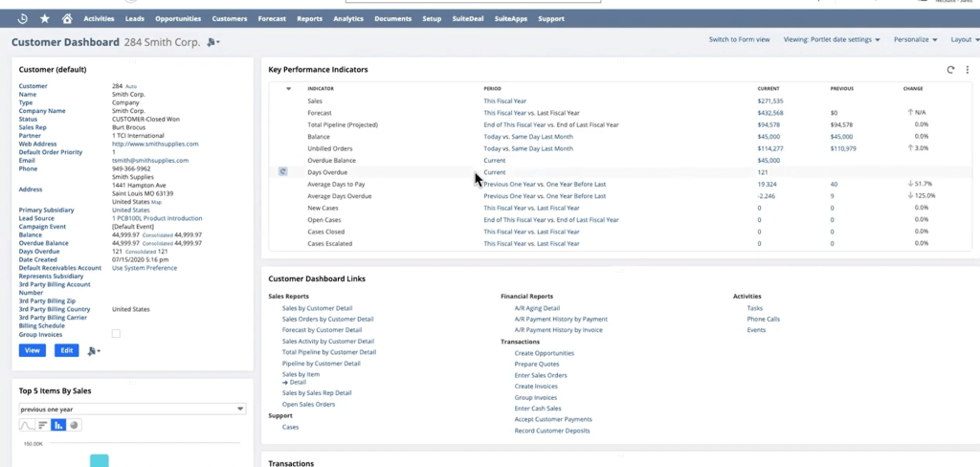Open the recent records clock icon
Viewport: 980px width, 467px height.
pos(23,19)
